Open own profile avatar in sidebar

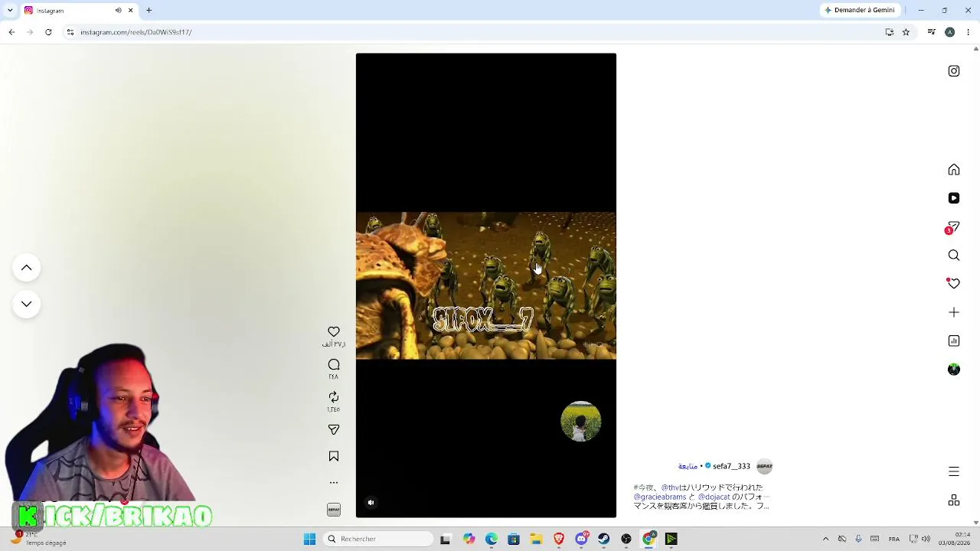[x=954, y=370]
